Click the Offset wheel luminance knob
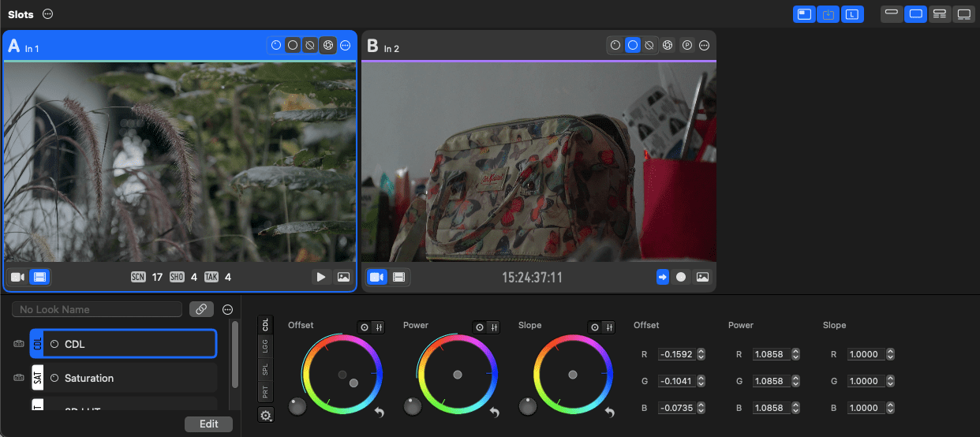Viewport: 980px width, 437px height. [x=297, y=406]
